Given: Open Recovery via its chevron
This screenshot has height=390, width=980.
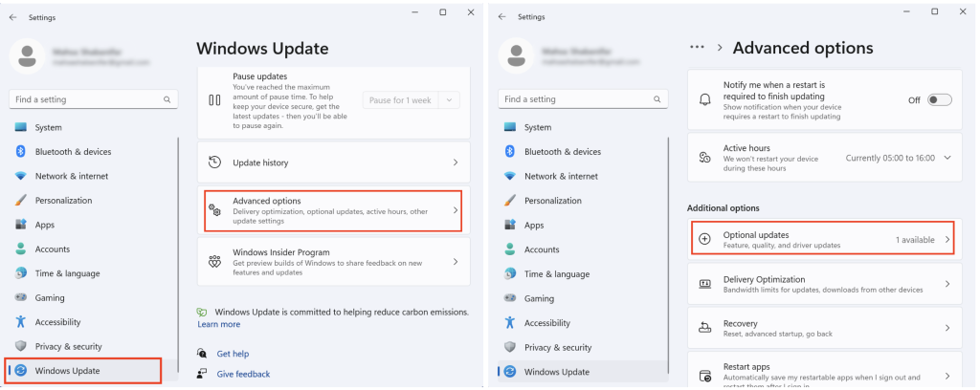Looking at the screenshot, I should 947,328.
